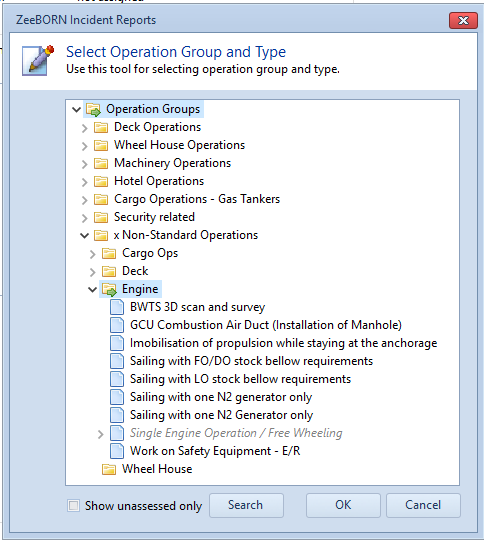Select 'Sailing with one N2 Generator only' capitalized
The width and height of the screenshot is (484, 542).
[x=222, y=415]
